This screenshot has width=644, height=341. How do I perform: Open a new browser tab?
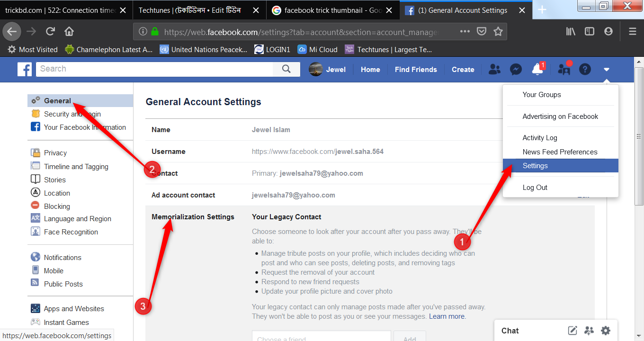point(543,10)
